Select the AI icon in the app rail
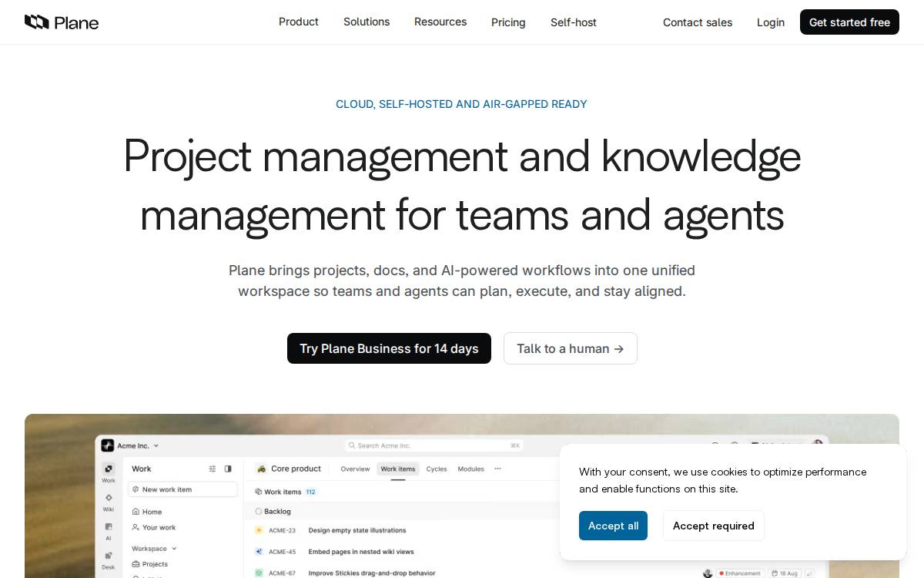924x578 pixels. (109, 527)
